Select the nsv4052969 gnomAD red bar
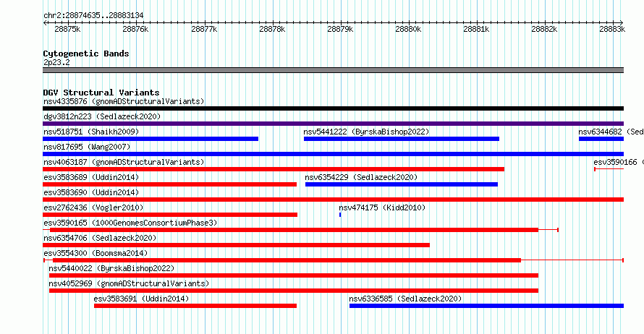Image resolution: width=644 pixels, height=334 pixels. click(294, 291)
